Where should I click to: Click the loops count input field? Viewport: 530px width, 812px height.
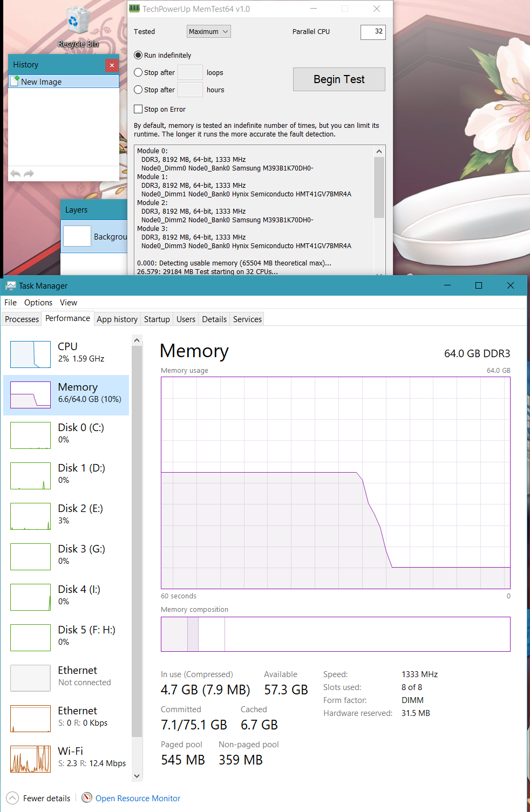click(190, 72)
